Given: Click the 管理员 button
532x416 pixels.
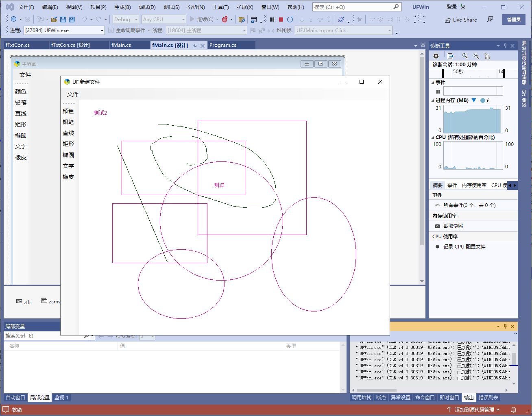Looking at the screenshot, I should pyautogui.click(x=514, y=20).
